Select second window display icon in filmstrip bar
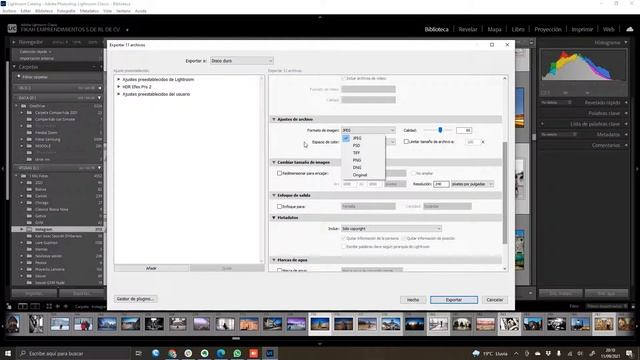The image size is (640, 360). click(35, 306)
